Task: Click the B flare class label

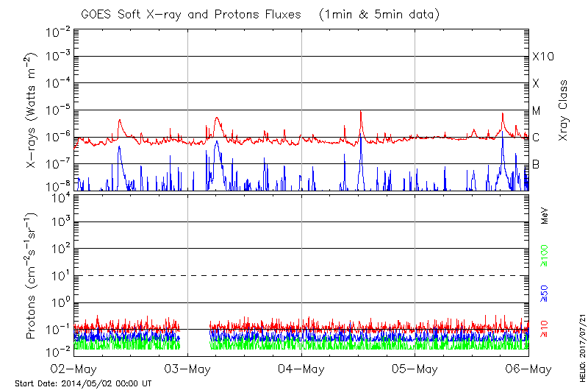Action: pyautogui.click(x=536, y=164)
